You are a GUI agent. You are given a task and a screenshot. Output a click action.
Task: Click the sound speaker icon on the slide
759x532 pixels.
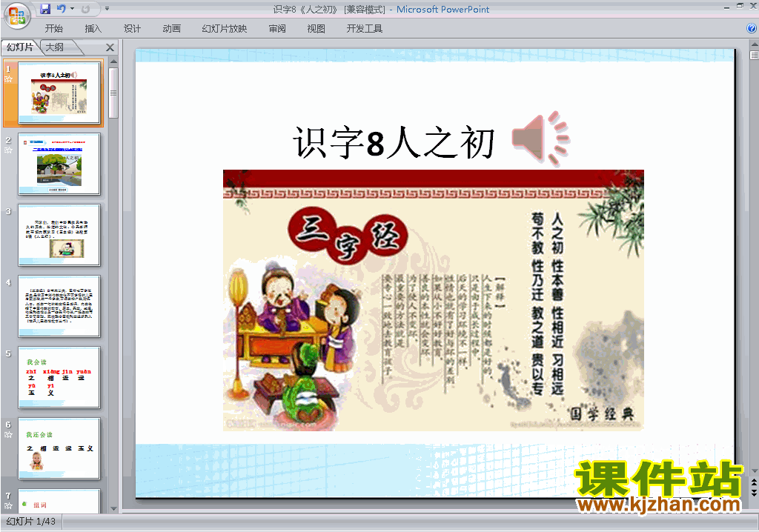tap(540, 139)
